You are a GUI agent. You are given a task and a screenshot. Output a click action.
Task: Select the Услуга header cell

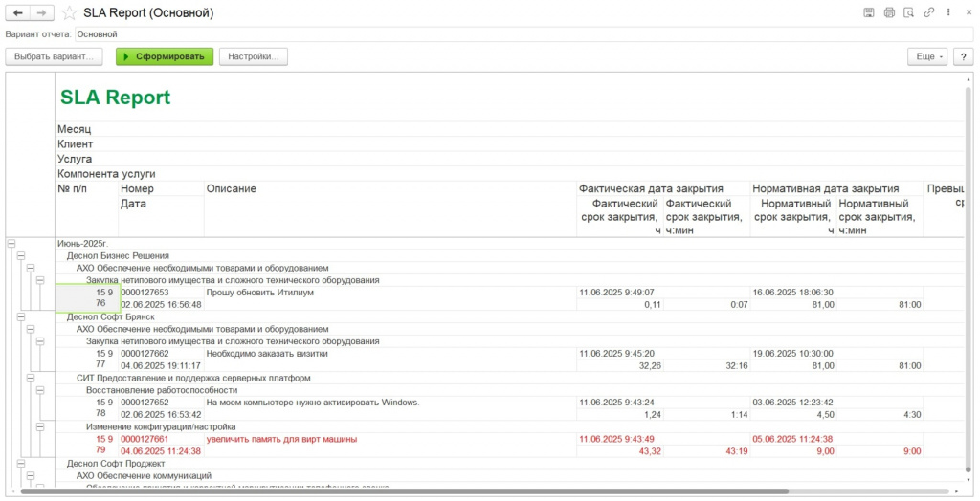pyautogui.click(x=75, y=159)
